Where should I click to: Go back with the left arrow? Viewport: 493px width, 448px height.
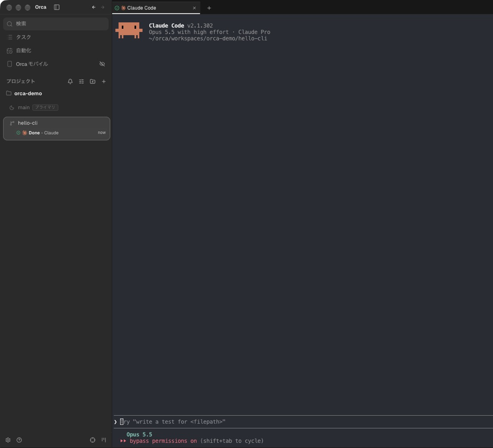click(94, 7)
